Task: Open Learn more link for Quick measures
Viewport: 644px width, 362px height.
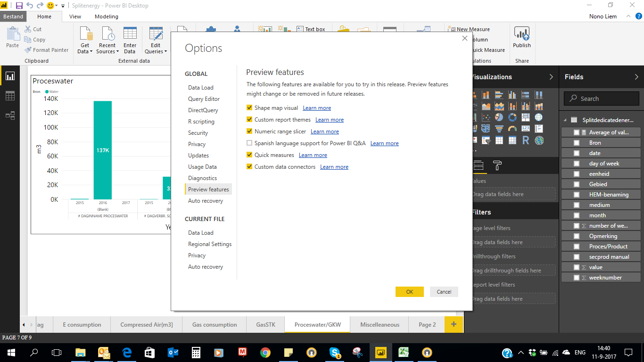Action: click(313, 155)
